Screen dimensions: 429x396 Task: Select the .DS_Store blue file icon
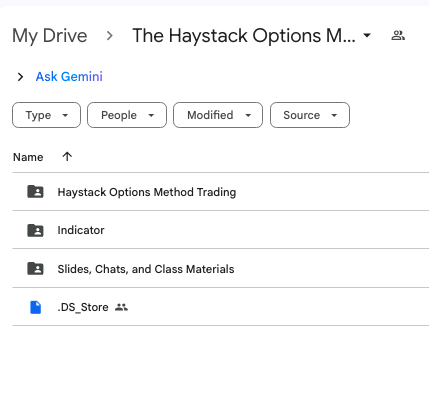[36, 307]
